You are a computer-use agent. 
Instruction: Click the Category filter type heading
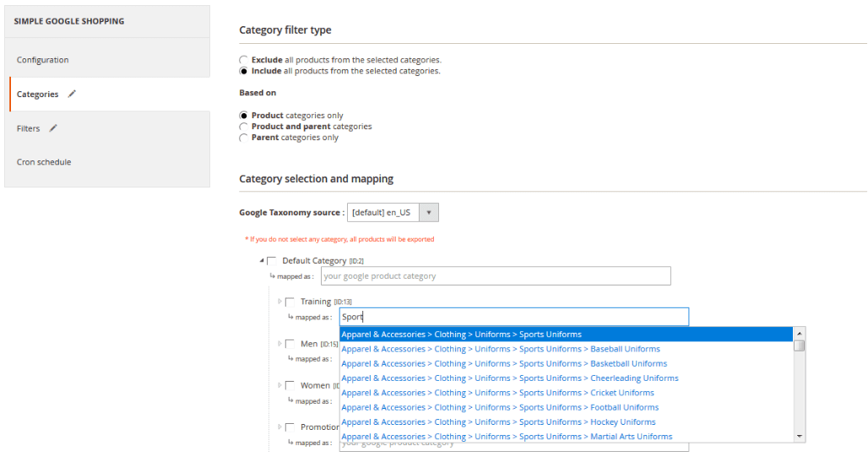click(x=285, y=30)
